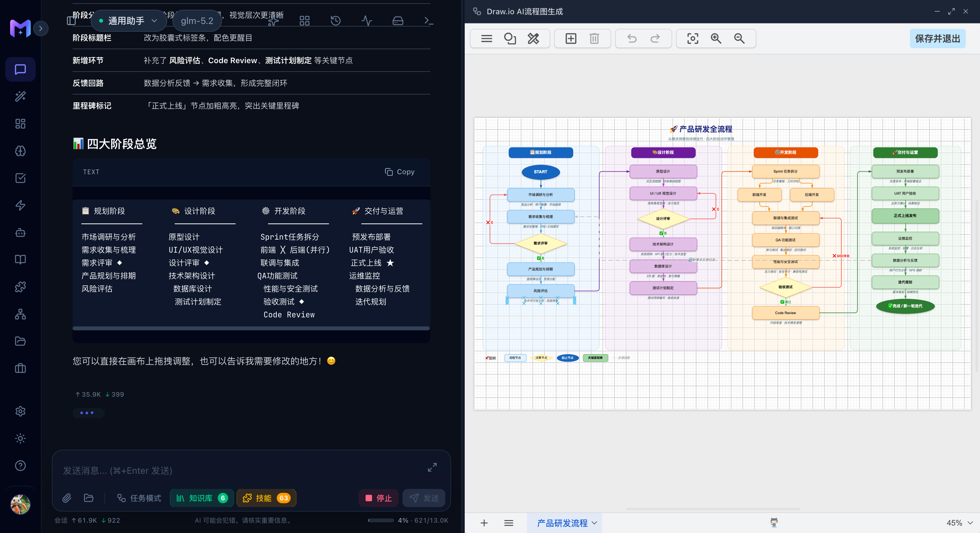Undo the last diagram change

click(632, 39)
